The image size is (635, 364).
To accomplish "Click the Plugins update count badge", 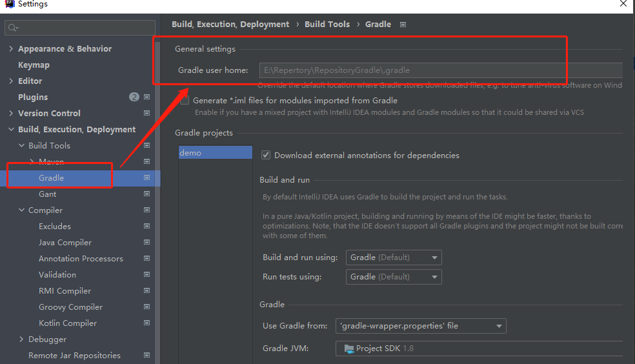I will (x=134, y=97).
